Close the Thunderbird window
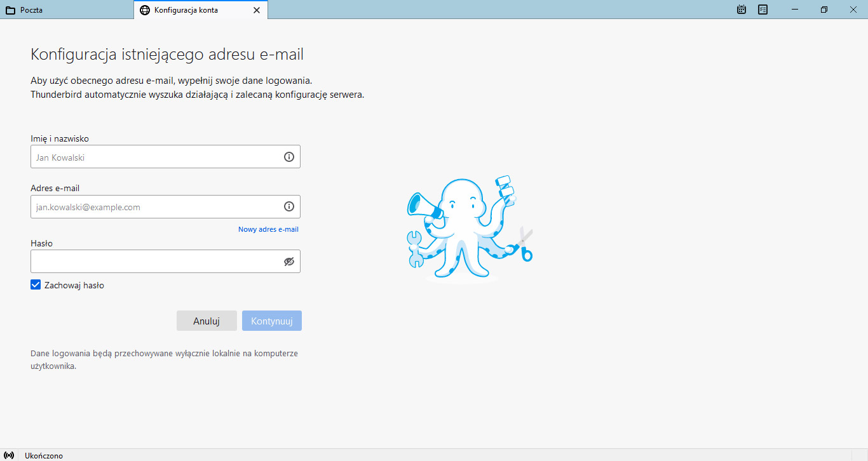Image resolution: width=868 pixels, height=461 pixels. (853, 10)
